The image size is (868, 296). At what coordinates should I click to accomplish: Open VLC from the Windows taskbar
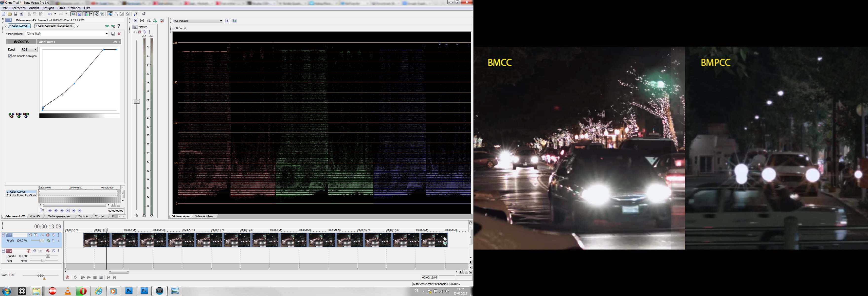(x=68, y=291)
